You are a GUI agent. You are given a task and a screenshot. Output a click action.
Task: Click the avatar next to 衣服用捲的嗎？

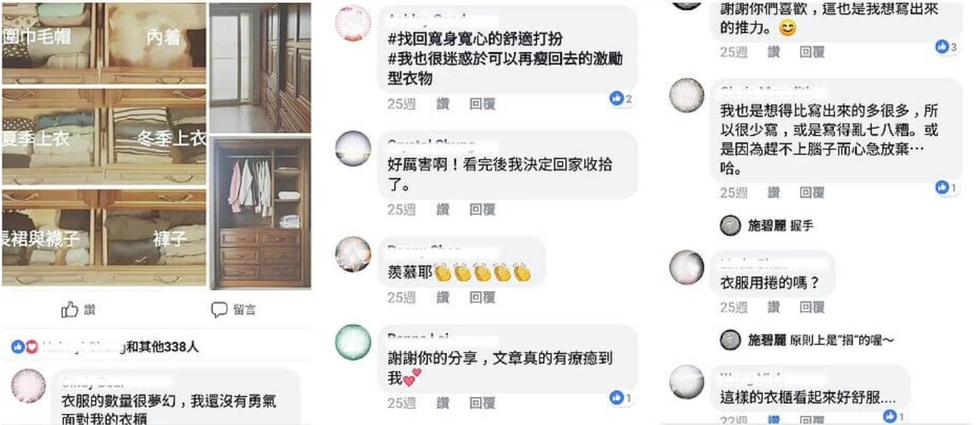pyautogui.click(x=686, y=267)
